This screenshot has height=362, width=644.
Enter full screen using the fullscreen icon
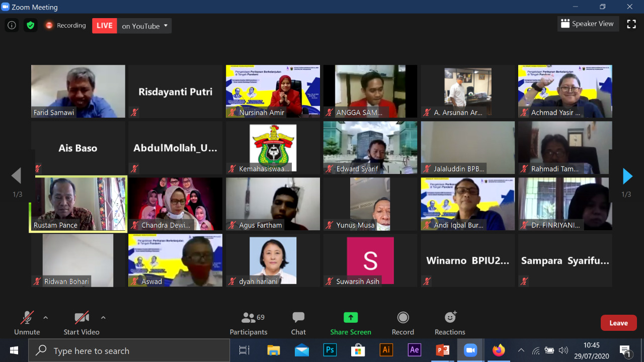coord(631,24)
